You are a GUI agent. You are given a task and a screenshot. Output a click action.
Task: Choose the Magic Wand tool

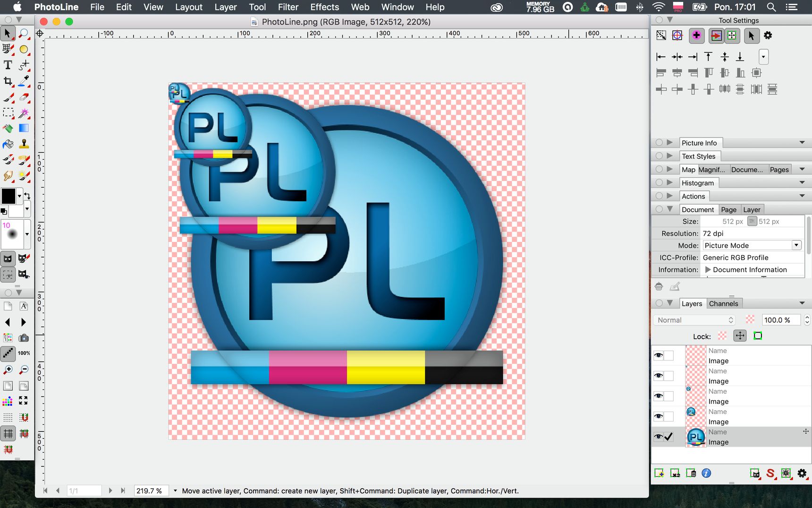click(x=24, y=112)
